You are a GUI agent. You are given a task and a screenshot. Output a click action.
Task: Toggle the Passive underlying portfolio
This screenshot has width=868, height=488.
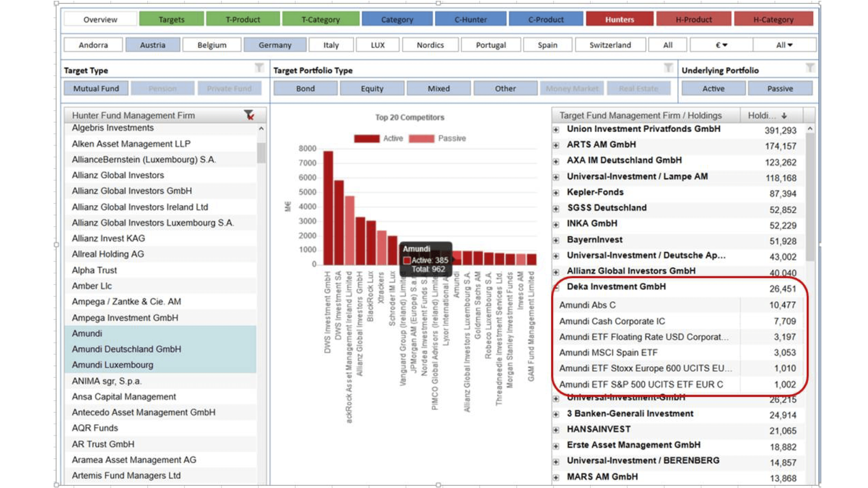coord(780,88)
